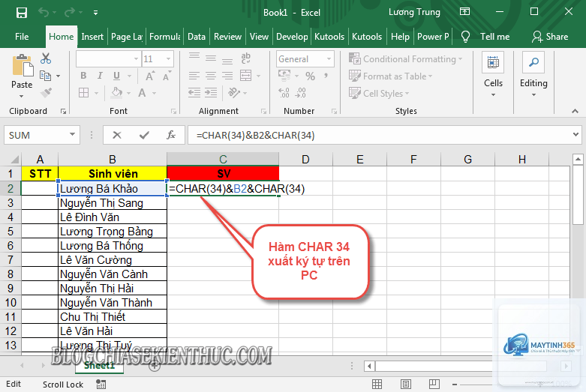Open Ribbon Display Options icon
The height and width of the screenshot is (392, 586).
[464, 12]
